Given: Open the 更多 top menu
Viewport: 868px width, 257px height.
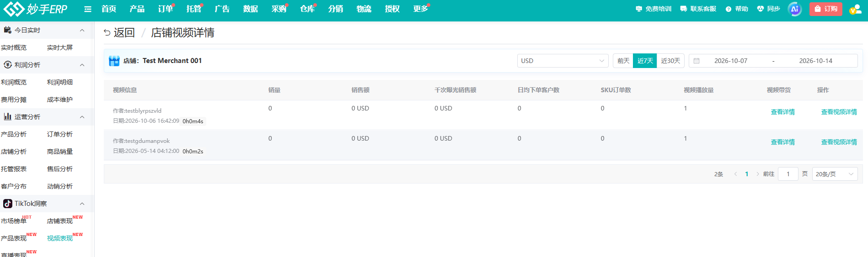Looking at the screenshot, I should tap(421, 9).
